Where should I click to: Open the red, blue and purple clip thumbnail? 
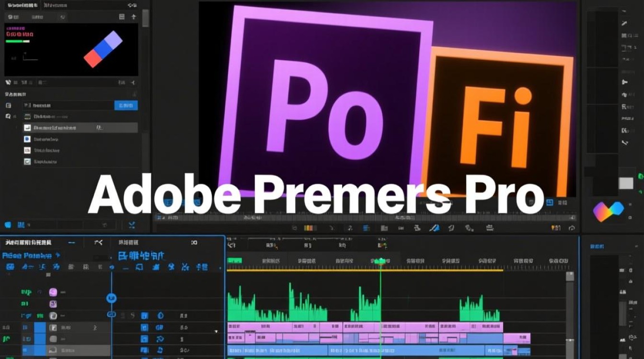coord(103,49)
